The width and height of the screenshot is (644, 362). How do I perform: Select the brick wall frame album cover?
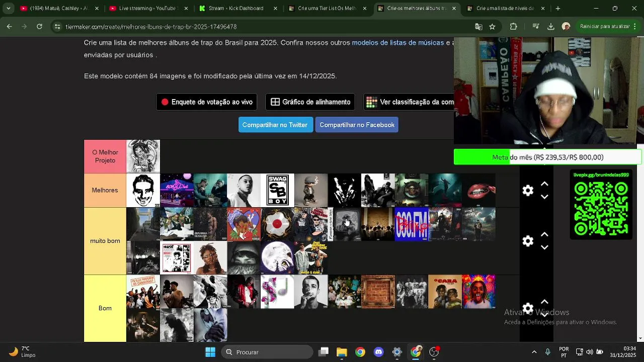(378, 291)
